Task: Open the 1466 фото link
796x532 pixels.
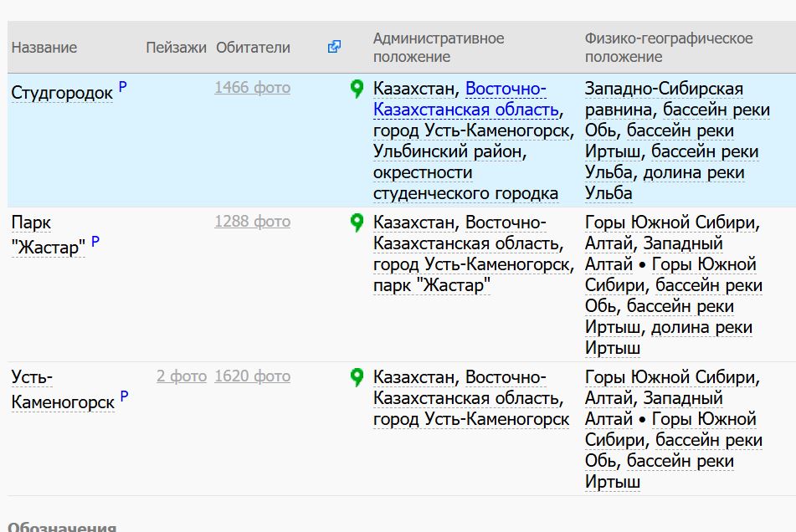Action: tap(252, 88)
